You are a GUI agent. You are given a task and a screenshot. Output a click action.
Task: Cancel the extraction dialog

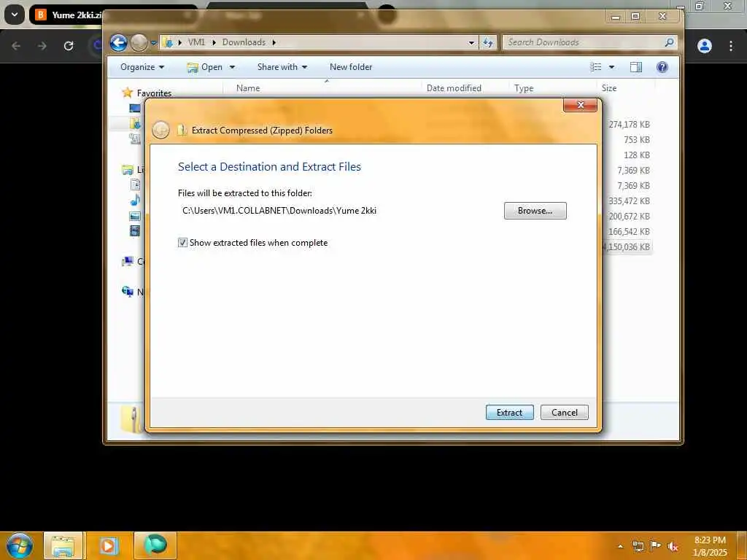tap(564, 413)
